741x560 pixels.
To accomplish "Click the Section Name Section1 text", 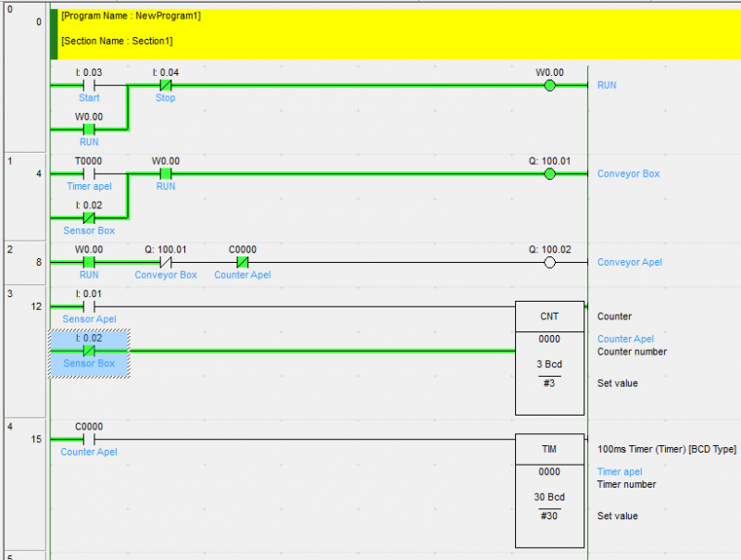I will (x=117, y=41).
